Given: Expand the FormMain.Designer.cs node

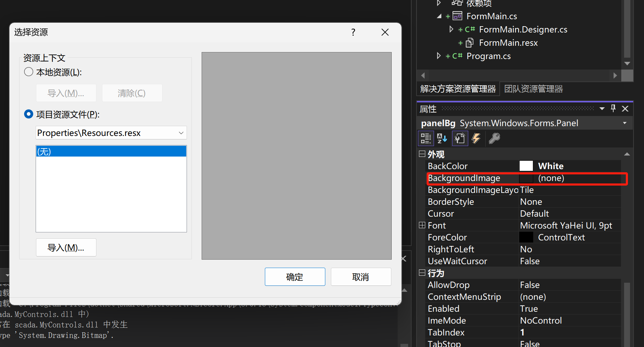Looking at the screenshot, I should [x=451, y=29].
